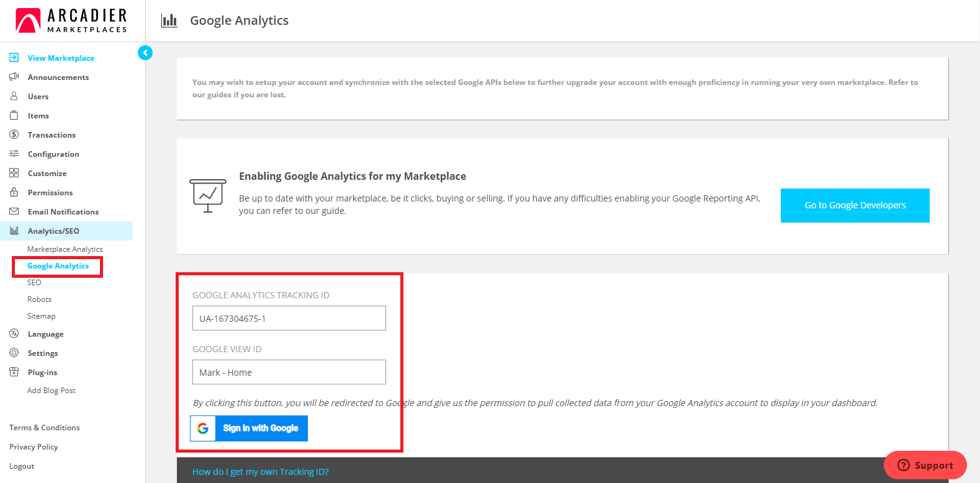Click the Plug-ins gift box icon
The width and height of the screenshot is (980, 483).
click(14, 372)
